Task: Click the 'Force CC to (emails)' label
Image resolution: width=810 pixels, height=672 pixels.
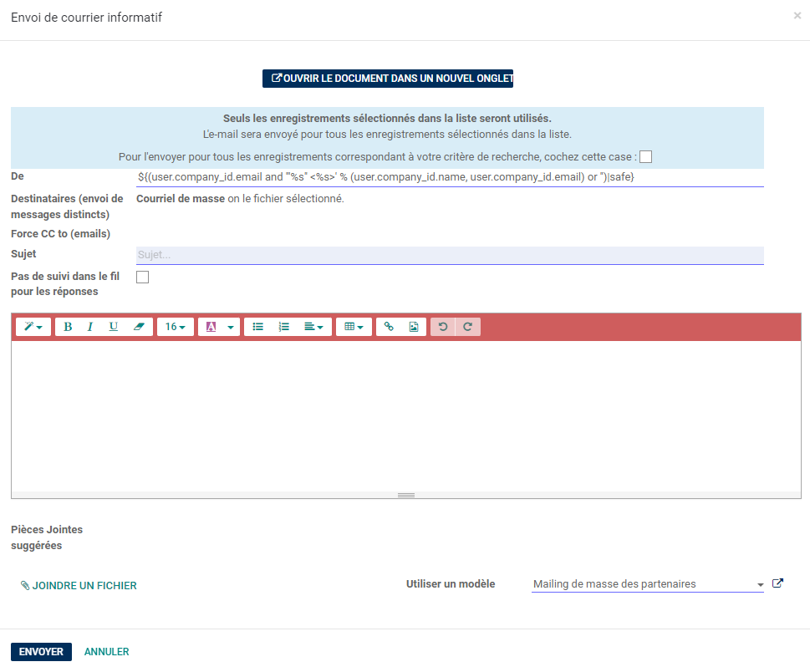Action: 60,234
